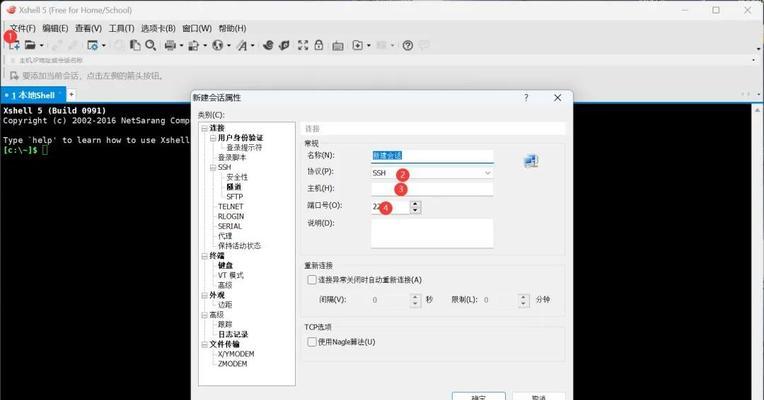Select SERIAL in category tree
This screenshot has height=400, width=764.
click(229, 226)
